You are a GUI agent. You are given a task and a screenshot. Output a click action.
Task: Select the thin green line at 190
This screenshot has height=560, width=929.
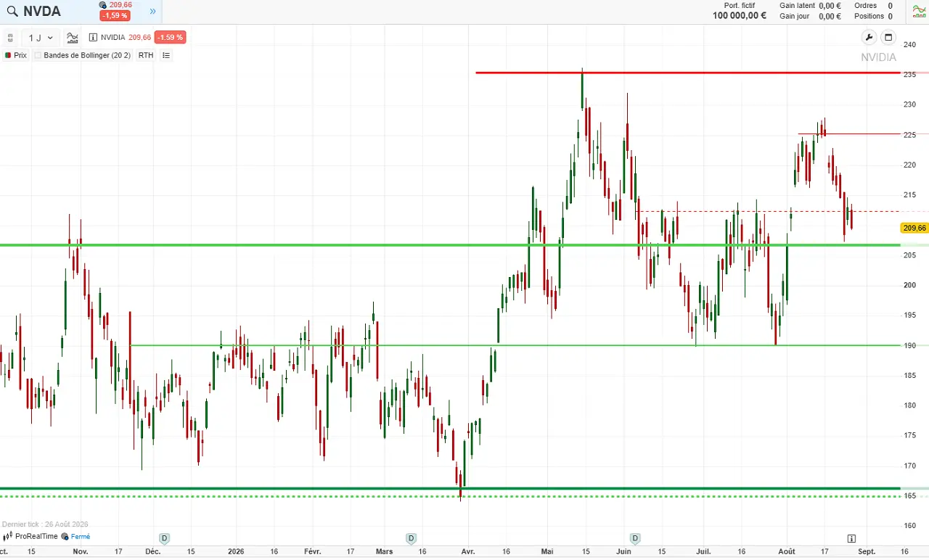pos(515,345)
